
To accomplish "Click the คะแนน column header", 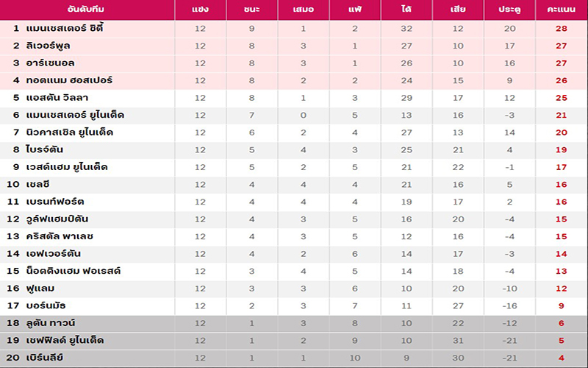I will click(x=561, y=10).
